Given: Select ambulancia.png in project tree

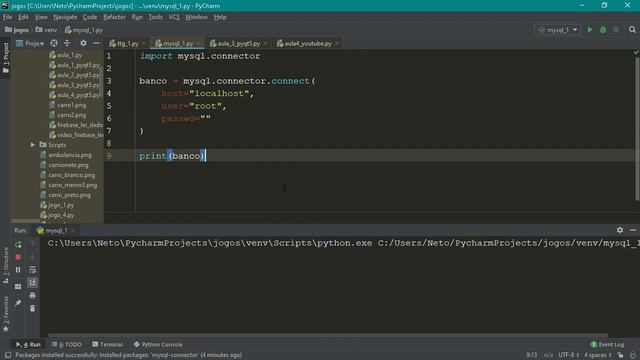Looking at the screenshot, I should click(x=66, y=155).
